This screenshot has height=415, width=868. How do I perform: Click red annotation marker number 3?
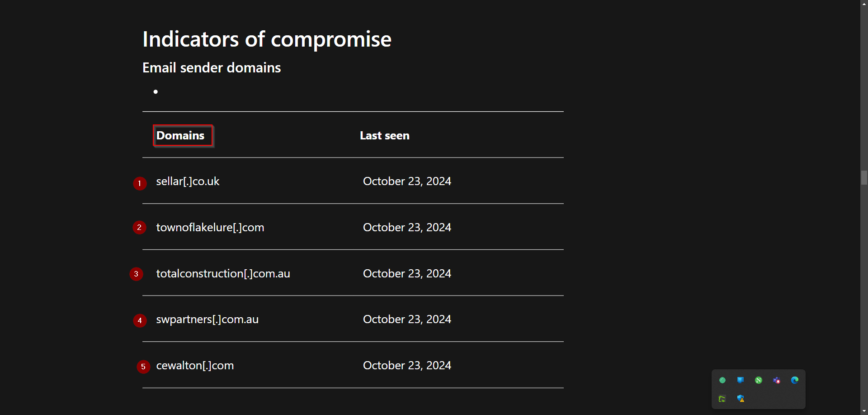136,274
